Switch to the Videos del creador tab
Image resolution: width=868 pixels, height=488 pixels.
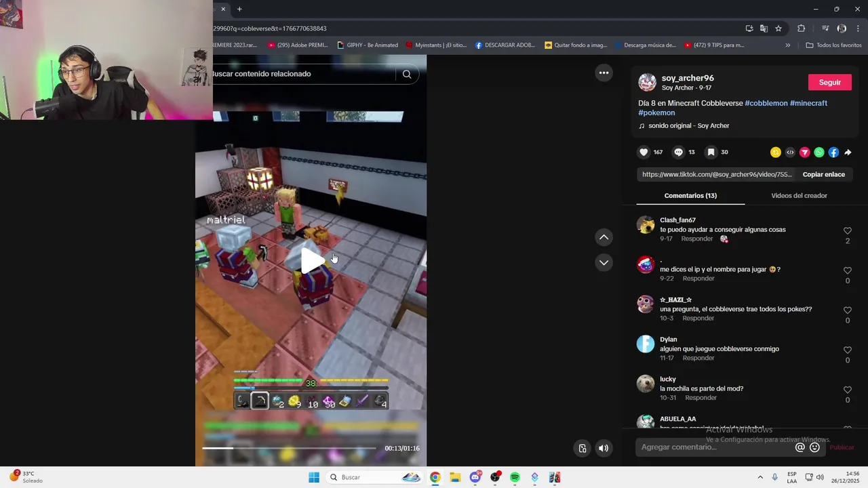tap(799, 196)
